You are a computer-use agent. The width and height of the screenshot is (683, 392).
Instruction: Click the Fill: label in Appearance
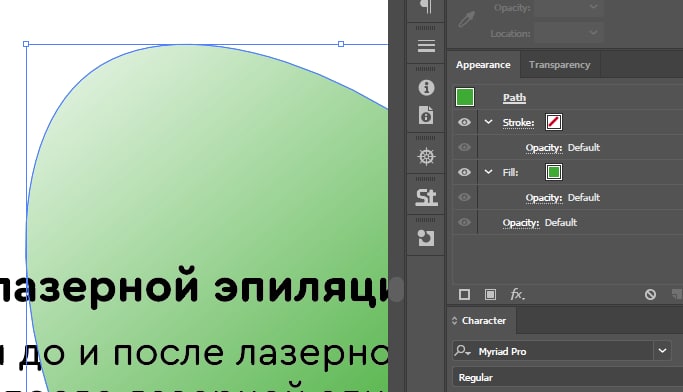point(511,172)
